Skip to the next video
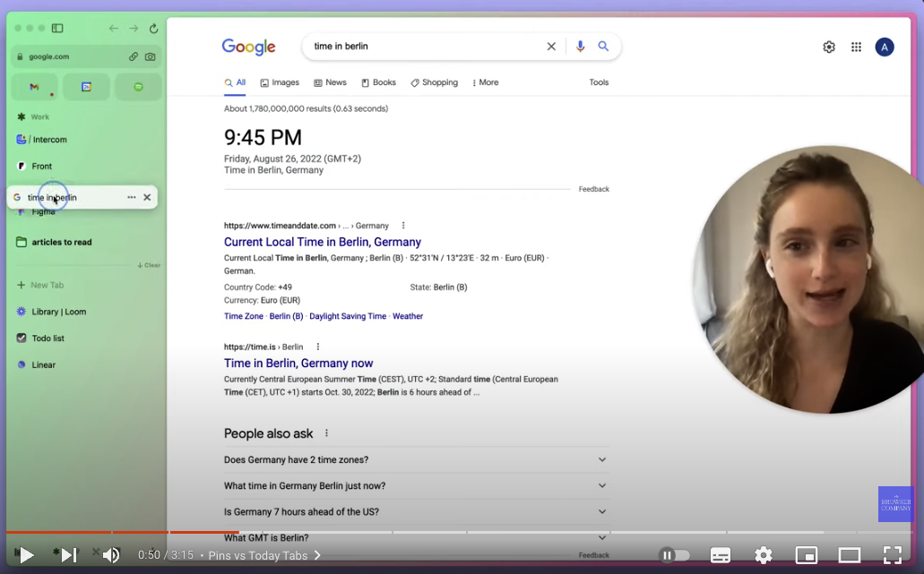This screenshot has width=924, height=574. pyautogui.click(x=69, y=554)
